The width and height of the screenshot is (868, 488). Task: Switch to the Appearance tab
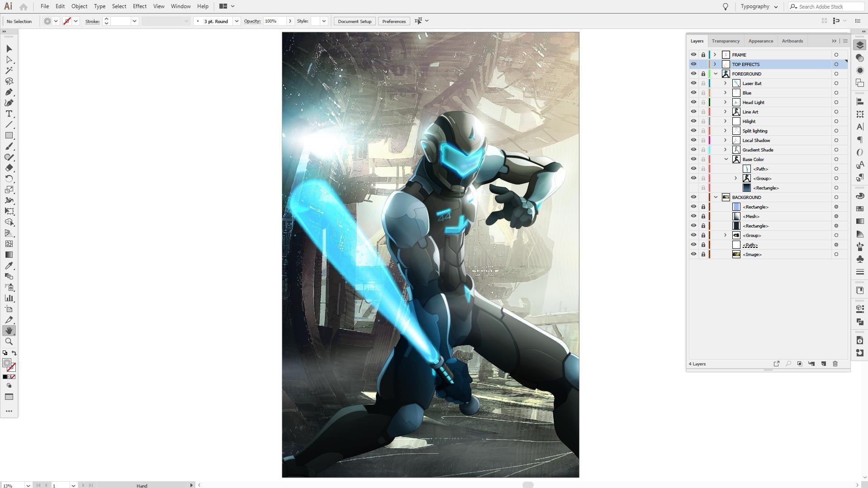tap(760, 41)
